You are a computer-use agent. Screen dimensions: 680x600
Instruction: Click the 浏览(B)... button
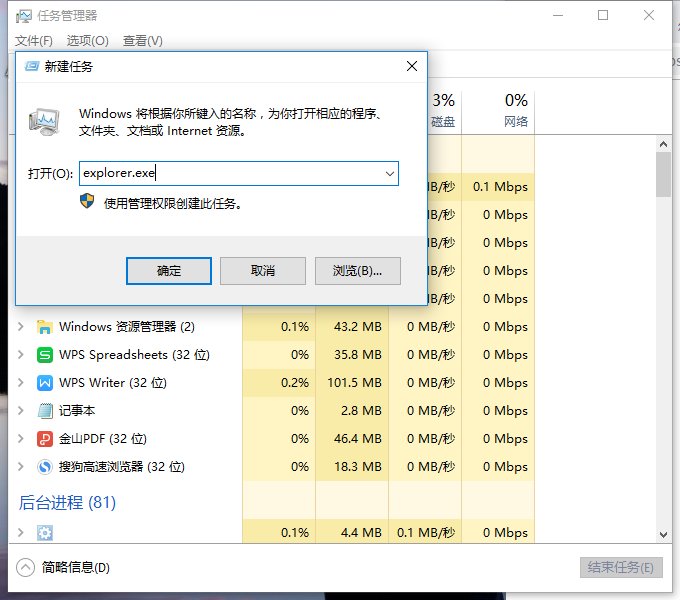[358, 271]
